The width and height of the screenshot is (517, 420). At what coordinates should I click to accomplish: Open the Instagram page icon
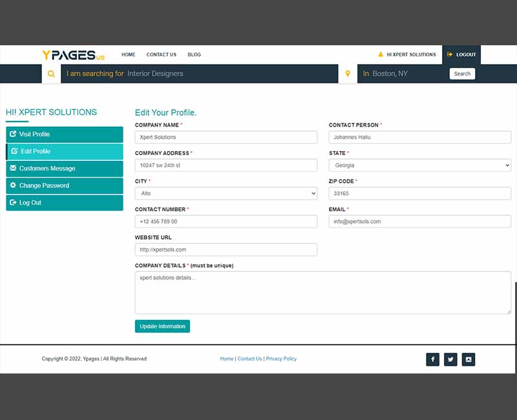468,359
